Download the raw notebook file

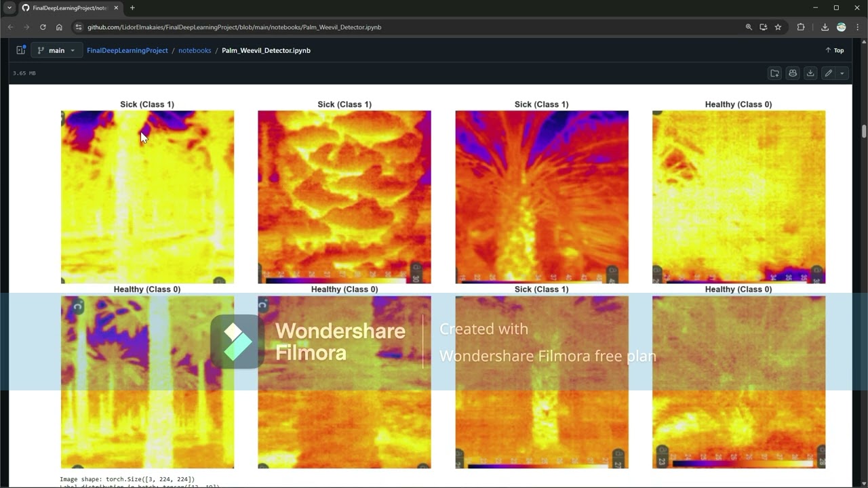tap(810, 73)
